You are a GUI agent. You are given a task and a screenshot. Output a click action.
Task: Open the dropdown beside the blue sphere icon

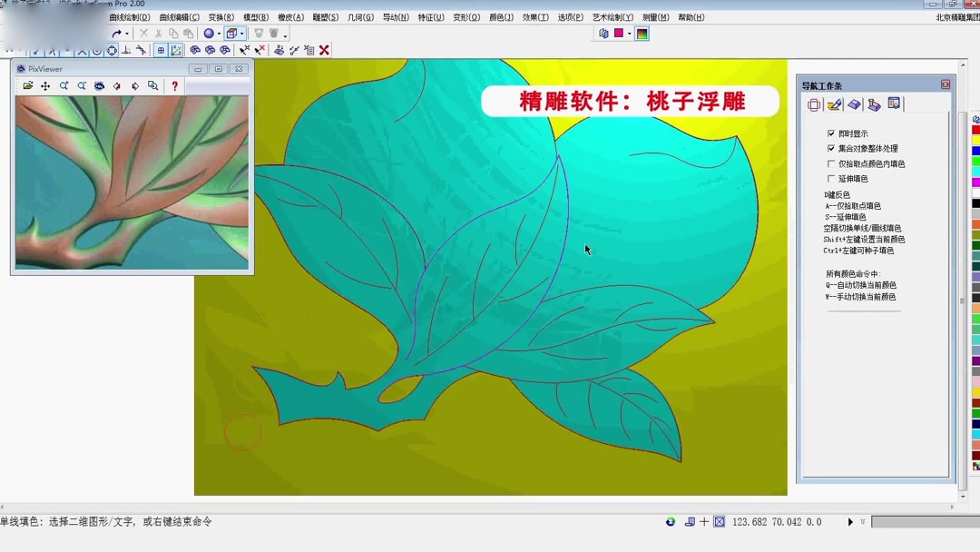[x=220, y=34]
